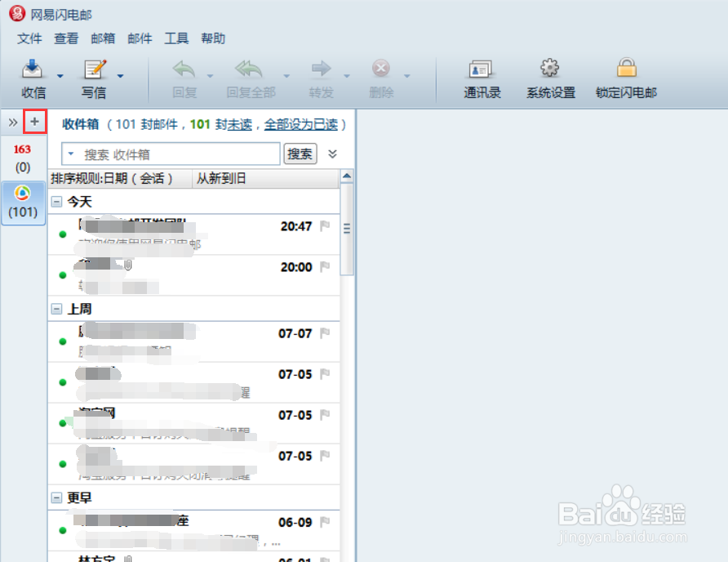Click the 从新到旧 sort order header

(265, 179)
